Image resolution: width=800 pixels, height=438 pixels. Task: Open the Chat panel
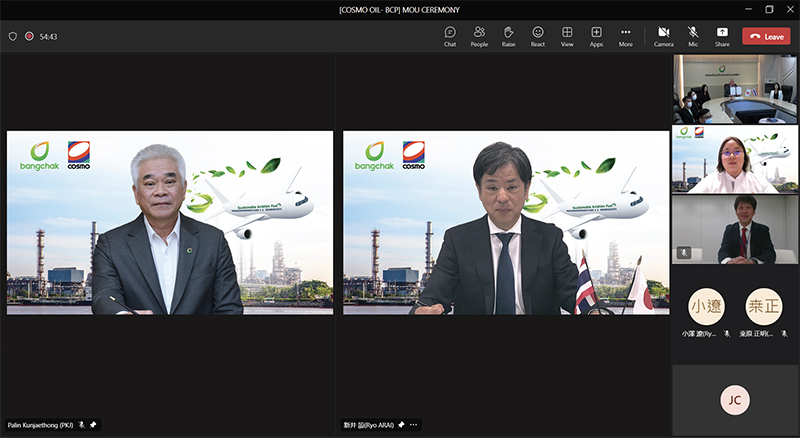click(x=450, y=36)
